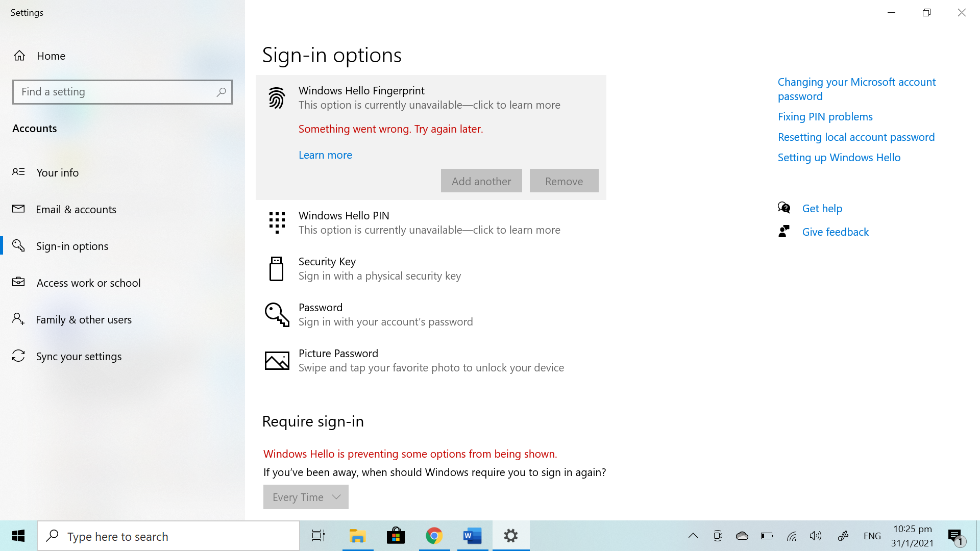This screenshot has height=551, width=980.
Task: Click the Give feedback person icon
Action: [x=784, y=231]
